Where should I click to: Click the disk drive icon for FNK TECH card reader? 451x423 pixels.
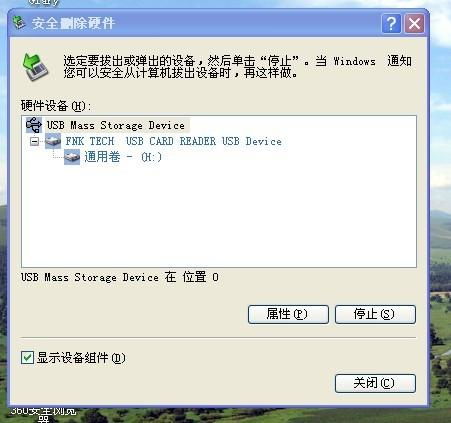click(x=53, y=141)
